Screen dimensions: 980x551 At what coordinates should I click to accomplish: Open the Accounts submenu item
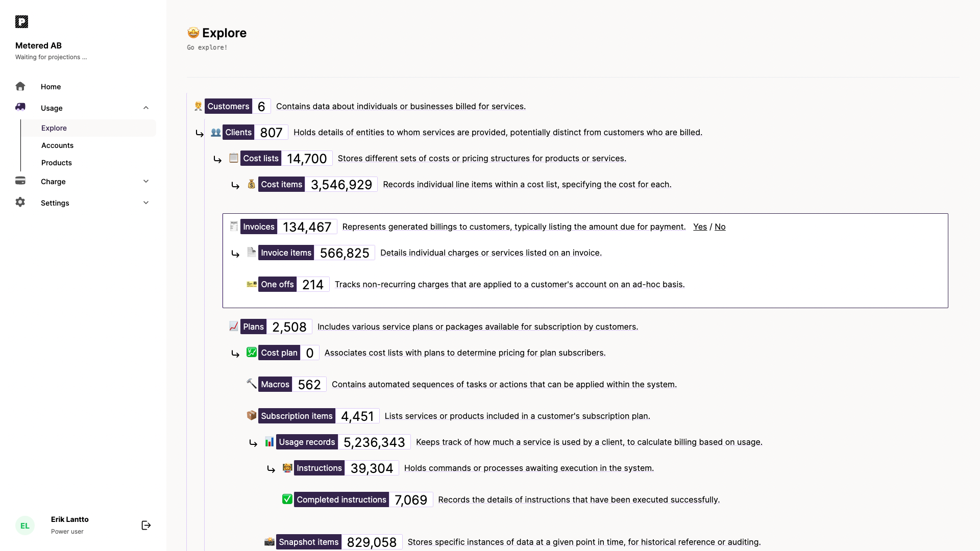[x=57, y=145]
